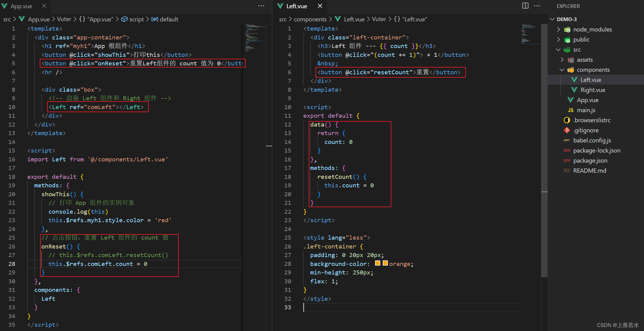Expand the assets folder
644x331 pixels.
pyautogui.click(x=562, y=60)
